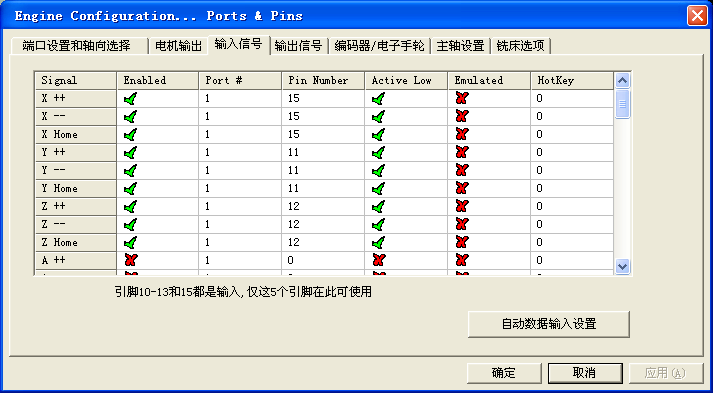Toggle Enabled checkmark for Z -- row
Image resolution: width=713 pixels, height=393 pixels.
tap(130, 224)
